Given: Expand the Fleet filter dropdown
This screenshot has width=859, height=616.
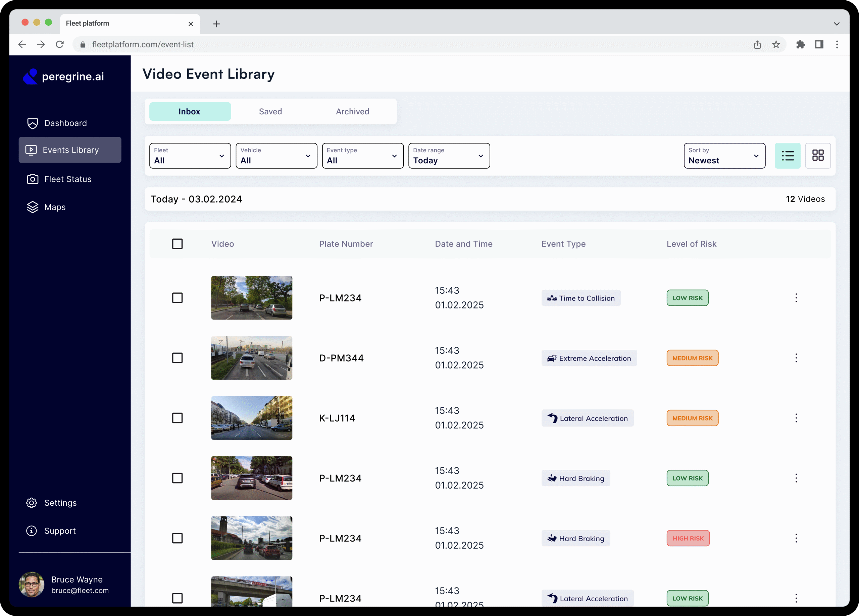Looking at the screenshot, I should 190,156.
